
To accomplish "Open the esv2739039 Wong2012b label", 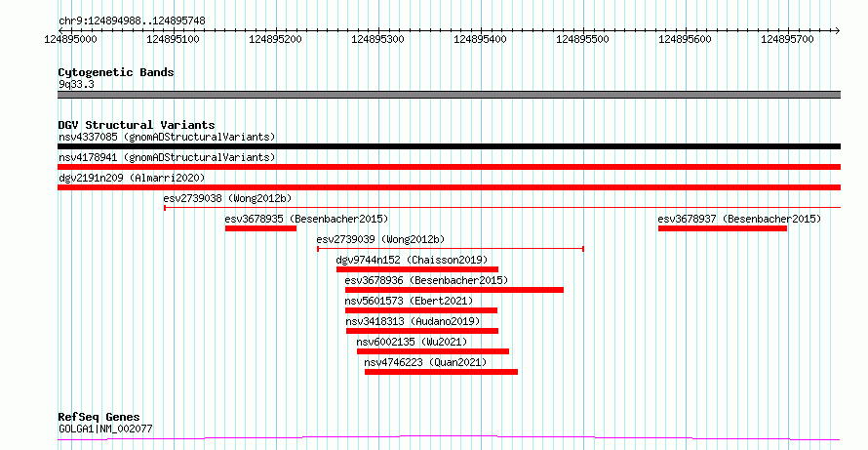I will coord(381,239).
